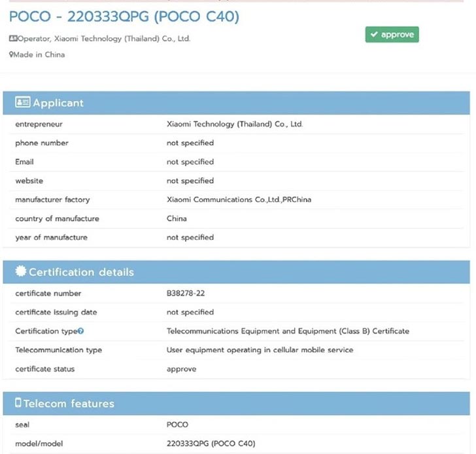Select model value 220333QPG (POCO C40)

click(x=211, y=444)
